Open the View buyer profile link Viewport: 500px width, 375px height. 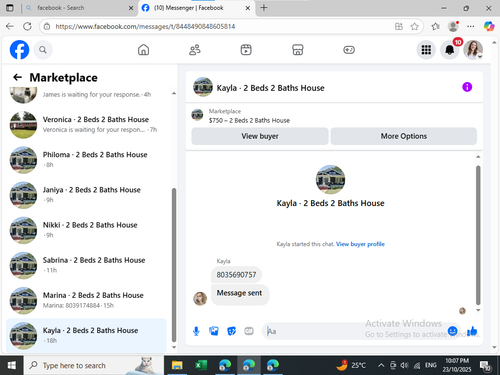[360, 244]
